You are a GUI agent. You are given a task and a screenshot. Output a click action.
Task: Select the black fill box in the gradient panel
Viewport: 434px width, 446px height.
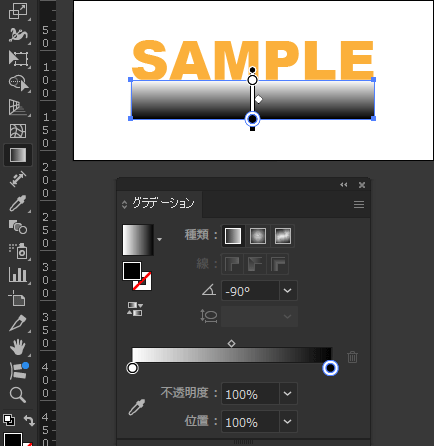coord(132,271)
